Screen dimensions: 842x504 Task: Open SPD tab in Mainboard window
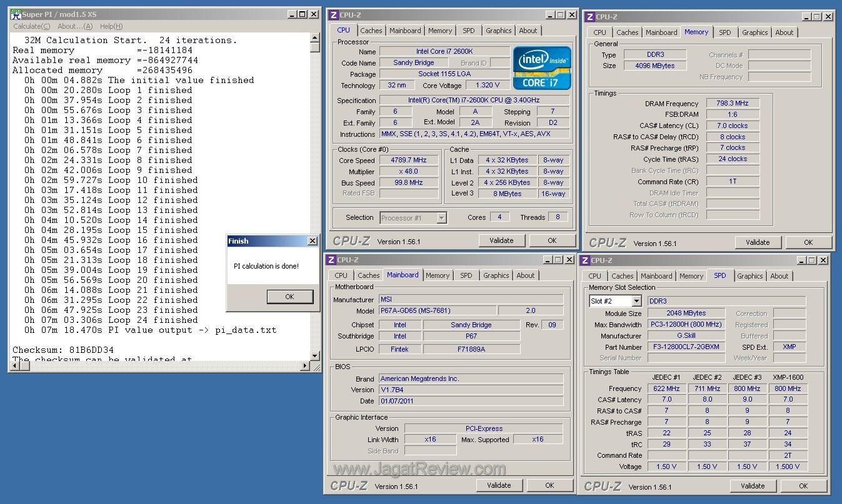(466, 275)
